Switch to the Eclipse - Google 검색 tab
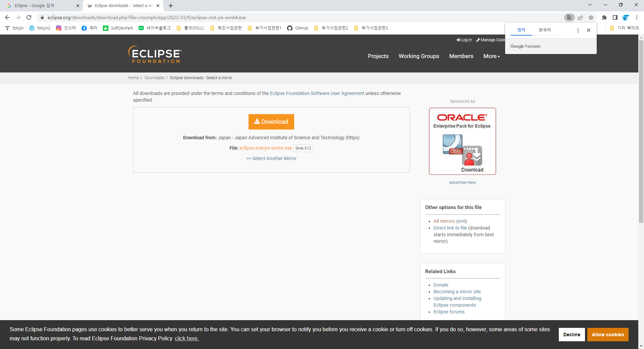This screenshot has height=349, width=644. point(42,6)
